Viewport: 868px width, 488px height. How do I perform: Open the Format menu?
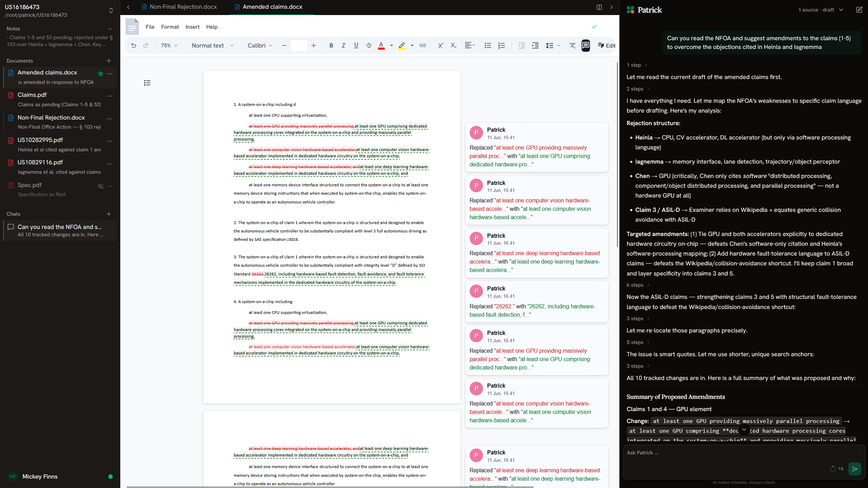point(170,27)
